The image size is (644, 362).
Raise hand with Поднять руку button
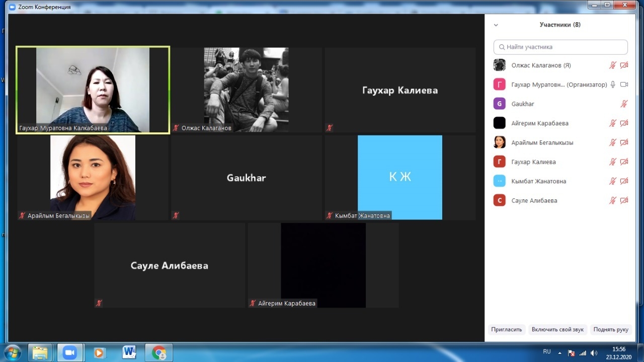(610, 330)
